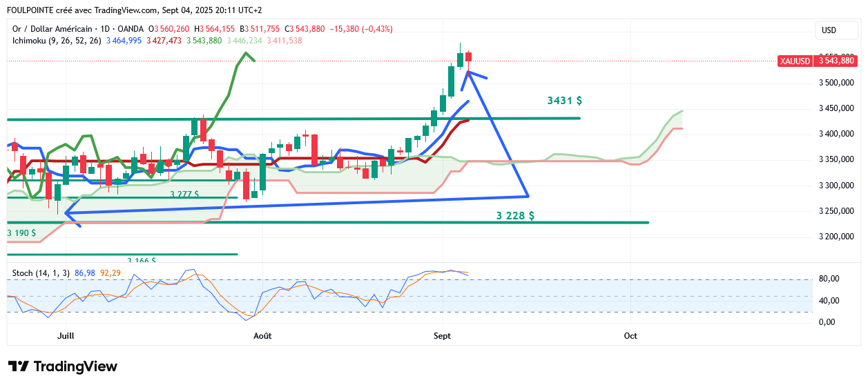The image size is (868, 387).
Task: Select the 3 543,880 last price label
Action: pyautogui.click(x=836, y=61)
